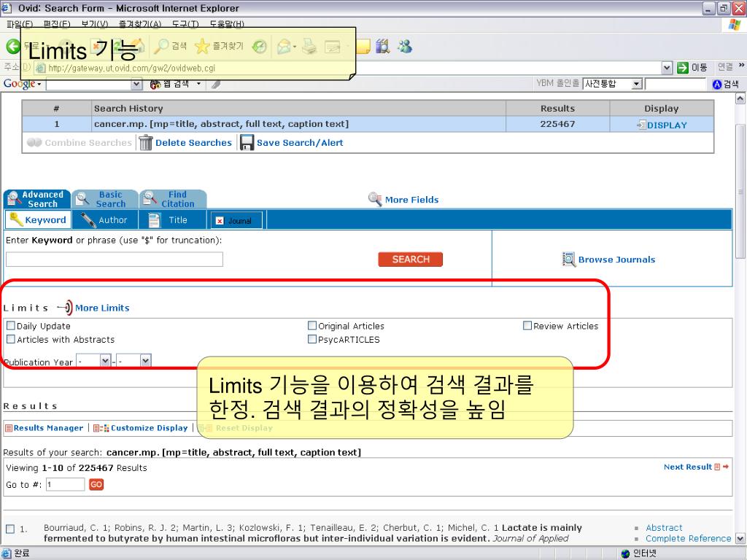Viewport: 747px width, 560px height.
Task: Click the IE icon in the title bar
Action: (x=6, y=8)
